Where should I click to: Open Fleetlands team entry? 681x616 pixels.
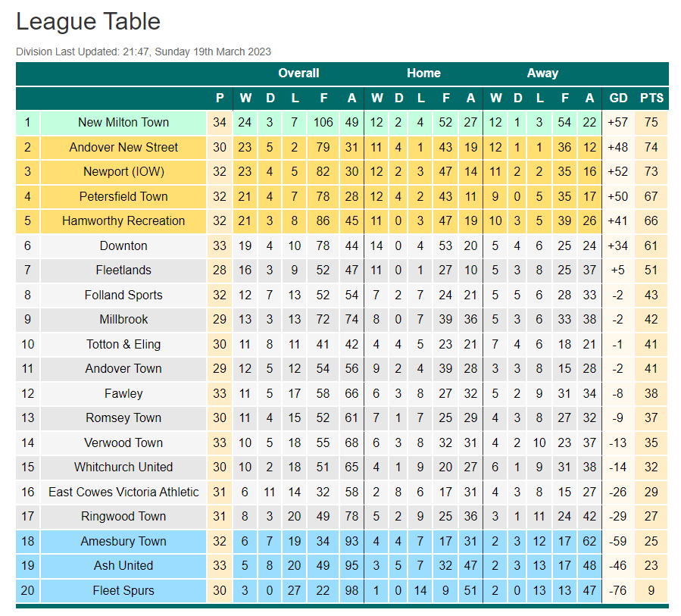point(123,270)
